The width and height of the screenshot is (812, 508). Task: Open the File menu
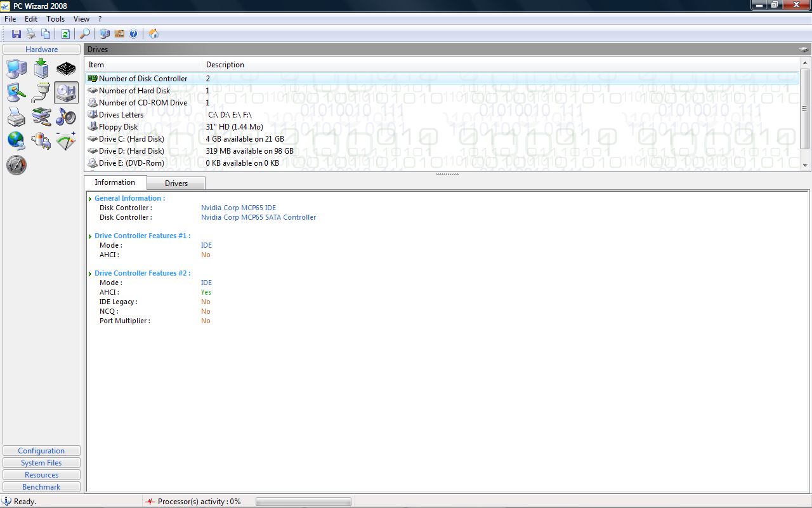click(x=10, y=19)
